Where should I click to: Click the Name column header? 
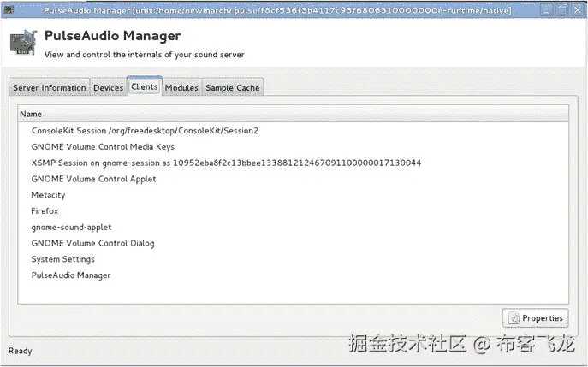293,114
